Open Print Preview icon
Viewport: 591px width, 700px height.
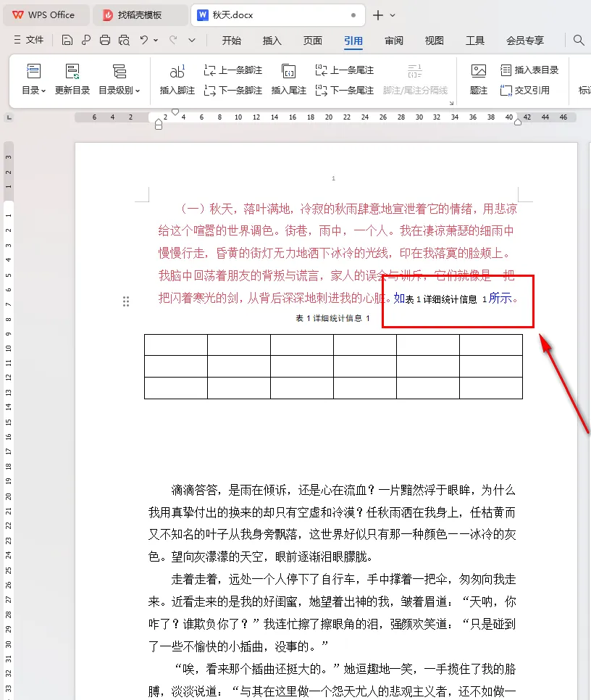coord(124,40)
